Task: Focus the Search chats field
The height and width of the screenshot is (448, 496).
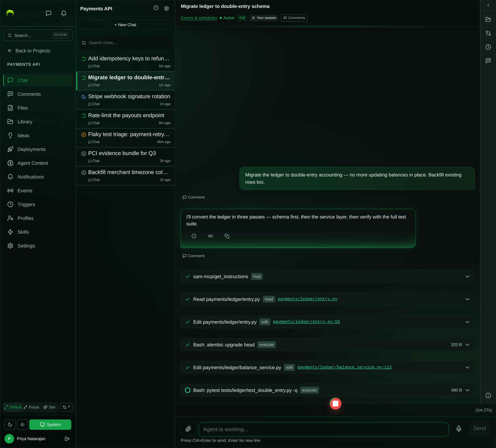Action: click(x=125, y=43)
